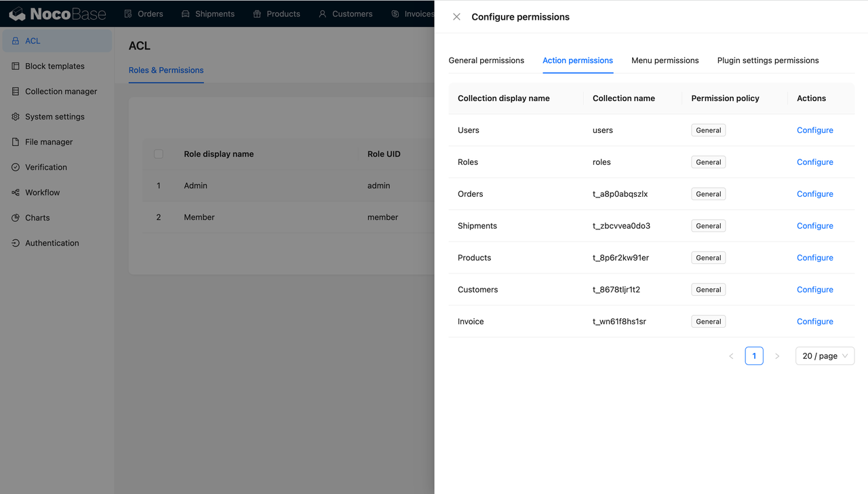Screen dimensions: 868x494
Task: Open the Menu permissions tab
Action: click(x=665, y=60)
